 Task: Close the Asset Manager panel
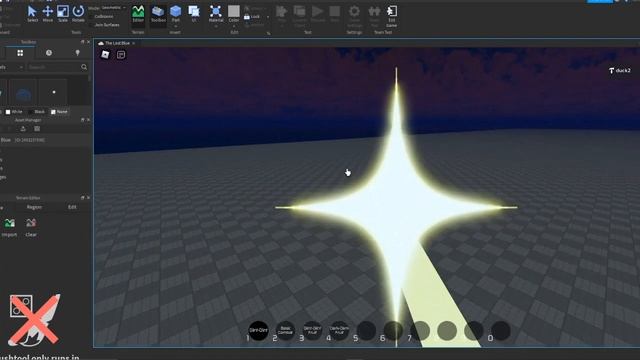click(88, 120)
